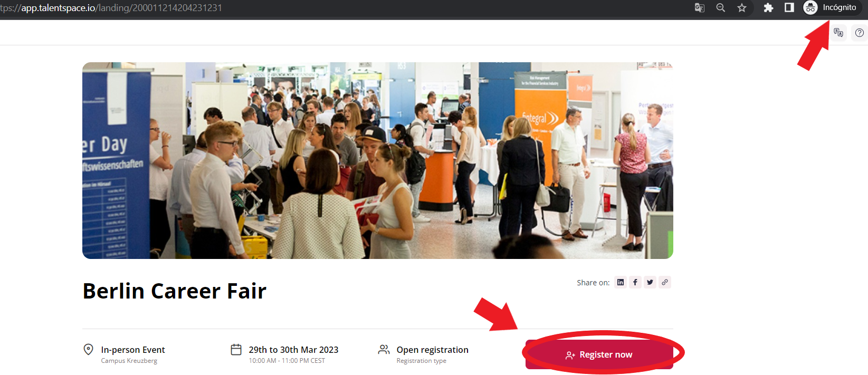Open the page language switcher icon
This screenshot has width=868, height=375.
838,33
